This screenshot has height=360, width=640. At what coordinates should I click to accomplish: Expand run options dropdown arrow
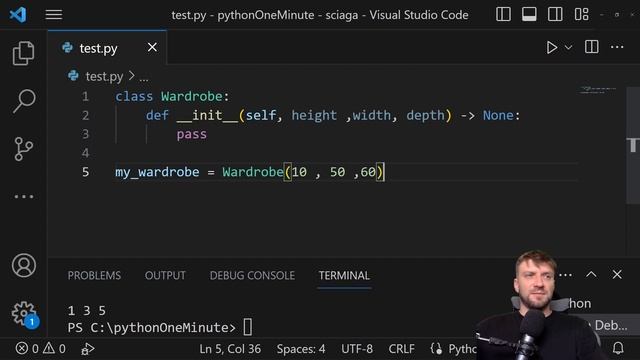pyautogui.click(x=568, y=48)
